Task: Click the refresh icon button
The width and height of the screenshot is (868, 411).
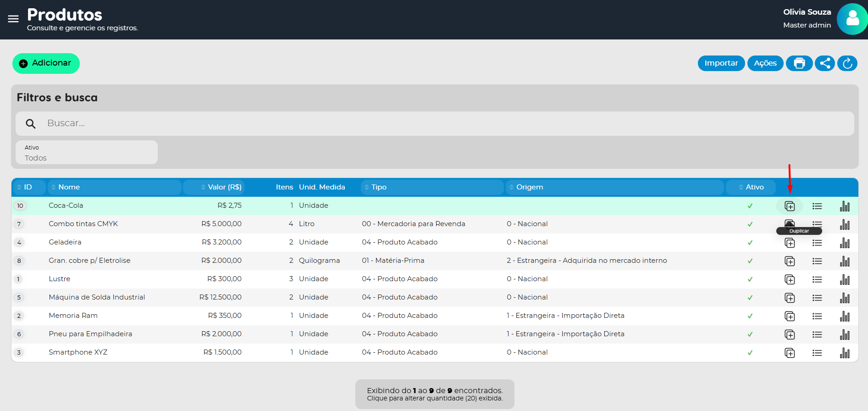Action: click(x=847, y=63)
